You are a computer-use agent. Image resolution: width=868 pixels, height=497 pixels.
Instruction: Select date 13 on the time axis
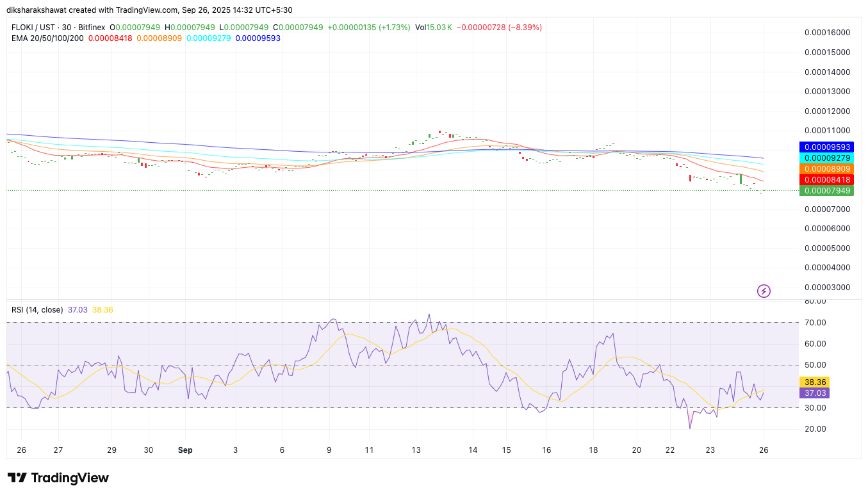click(x=416, y=450)
